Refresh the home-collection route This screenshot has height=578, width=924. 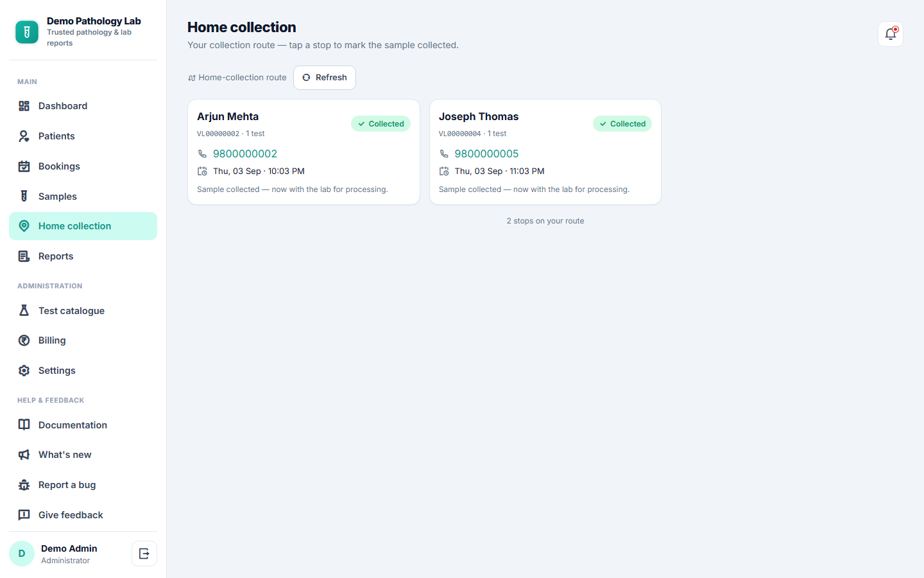click(325, 78)
